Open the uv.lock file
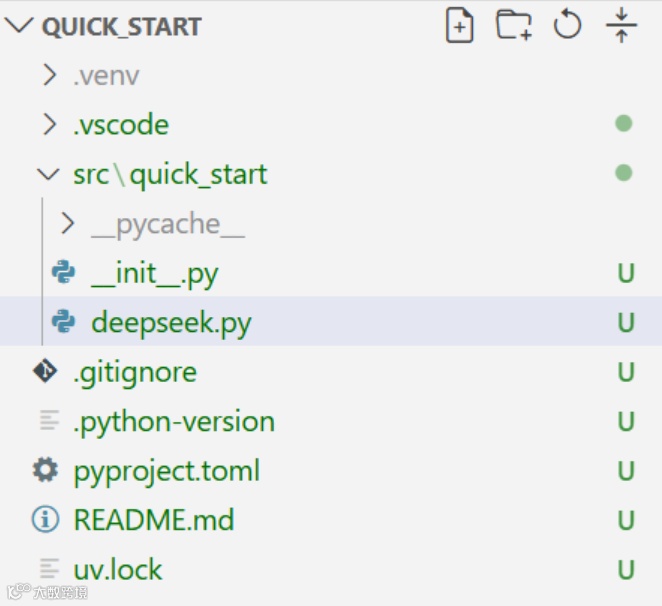This screenshot has width=662, height=606. point(118,570)
